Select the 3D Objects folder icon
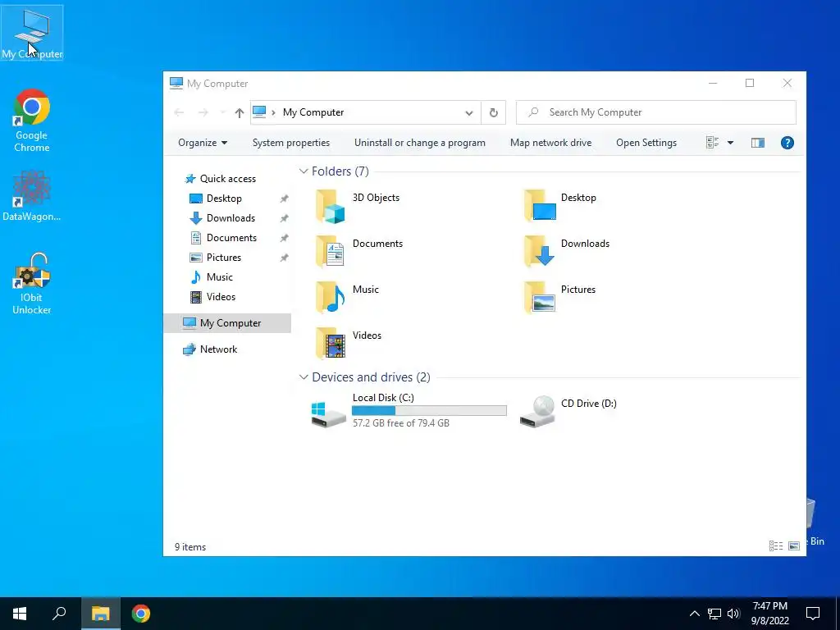 (330, 206)
